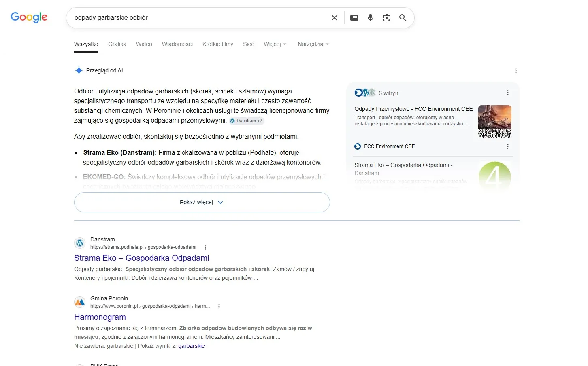Open the on-screen keyboard icon
Viewport: 588px width, 366px height.
point(354,18)
